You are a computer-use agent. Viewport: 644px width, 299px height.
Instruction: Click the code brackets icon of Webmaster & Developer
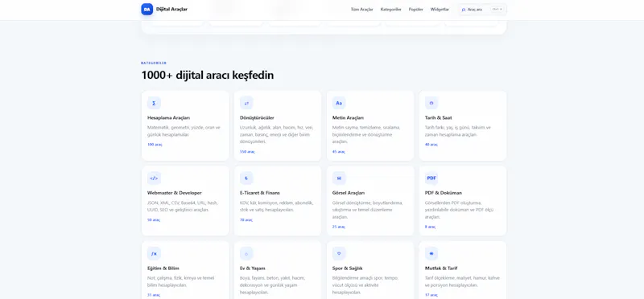click(154, 178)
